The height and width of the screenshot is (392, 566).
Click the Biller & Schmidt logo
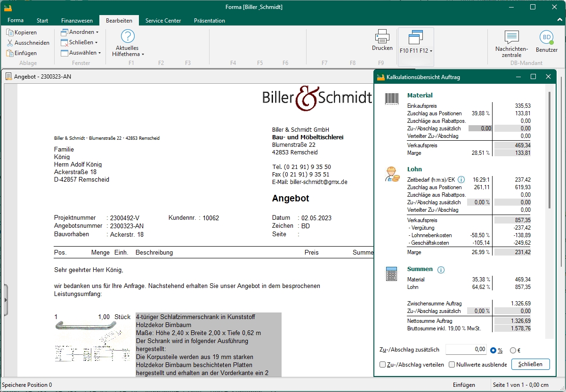(x=317, y=98)
